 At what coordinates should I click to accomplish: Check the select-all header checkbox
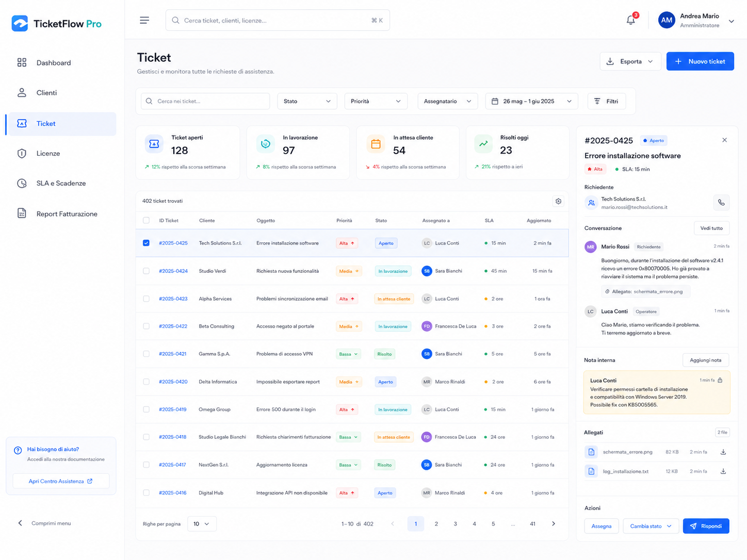[146, 220]
